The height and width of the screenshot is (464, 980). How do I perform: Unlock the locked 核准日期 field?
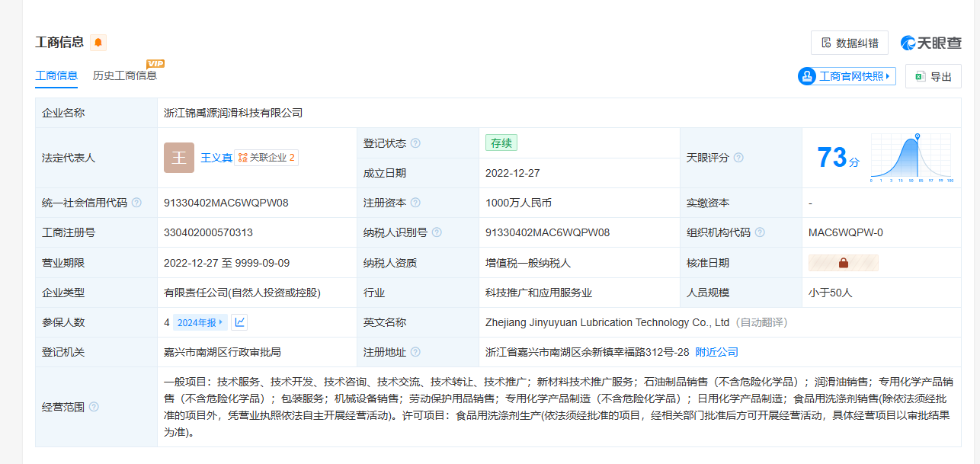tap(843, 263)
